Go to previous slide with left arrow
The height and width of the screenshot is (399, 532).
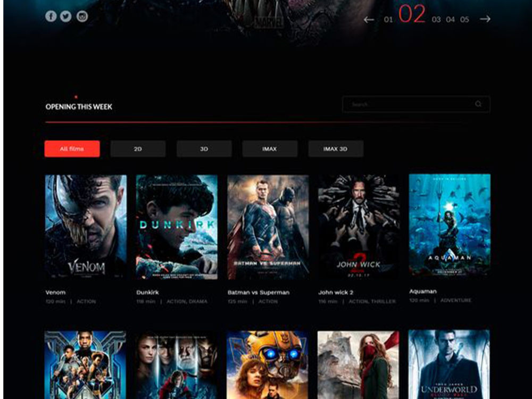369,20
